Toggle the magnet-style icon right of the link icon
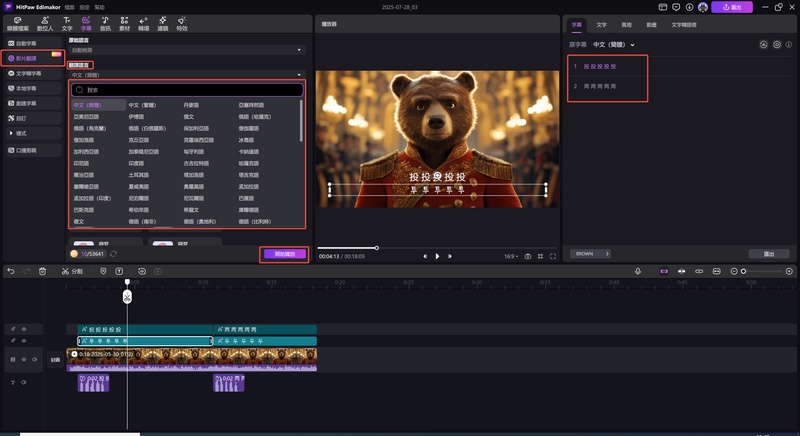The width and height of the screenshot is (800, 436). pos(681,271)
